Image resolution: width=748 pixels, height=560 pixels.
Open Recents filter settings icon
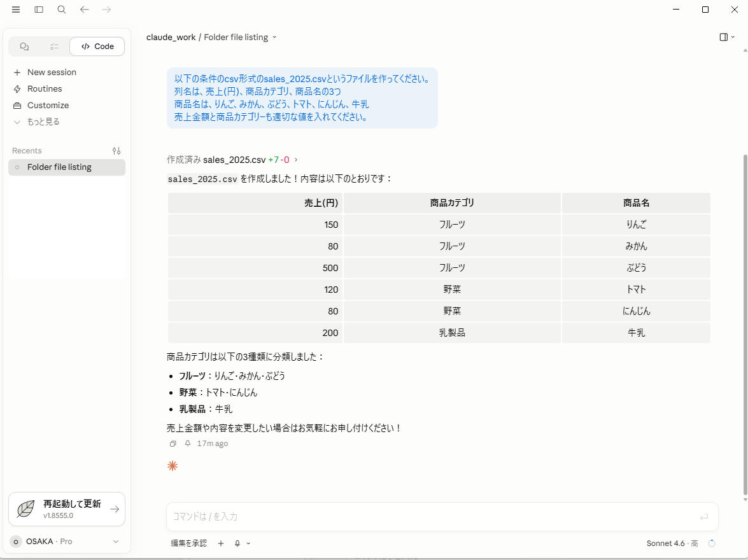tap(116, 151)
